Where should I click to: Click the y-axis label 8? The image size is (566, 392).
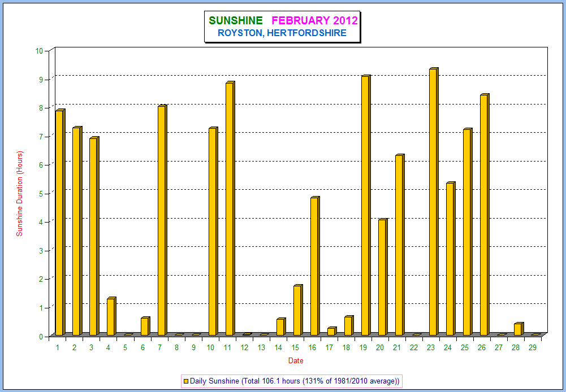pyautogui.click(x=41, y=108)
